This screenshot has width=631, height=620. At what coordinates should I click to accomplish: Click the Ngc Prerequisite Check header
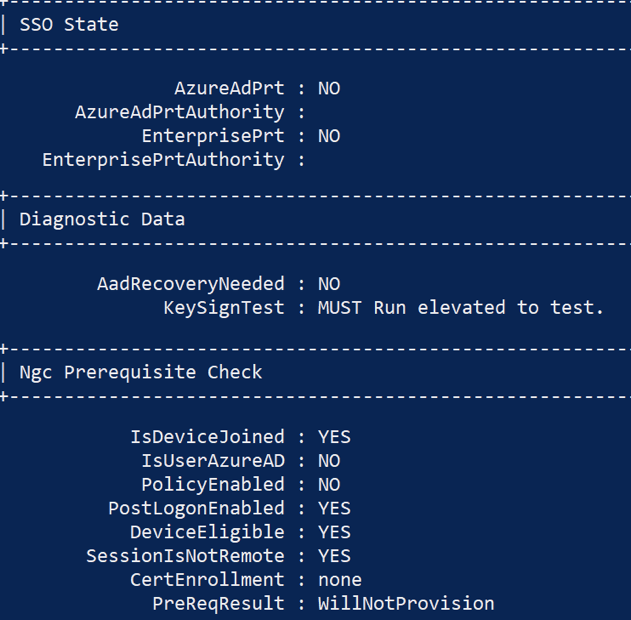point(141,372)
